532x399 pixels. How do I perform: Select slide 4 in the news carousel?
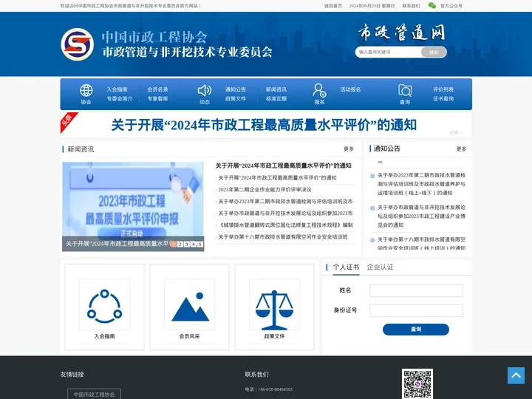(194, 245)
